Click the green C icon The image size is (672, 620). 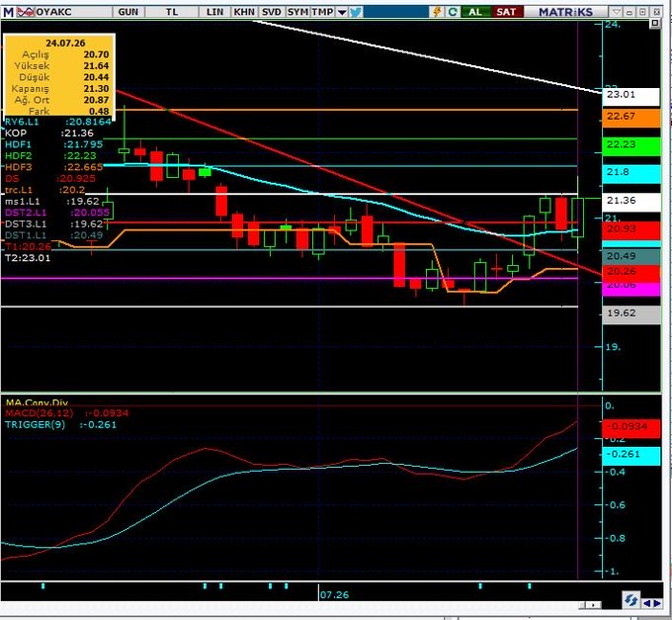(x=453, y=12)
